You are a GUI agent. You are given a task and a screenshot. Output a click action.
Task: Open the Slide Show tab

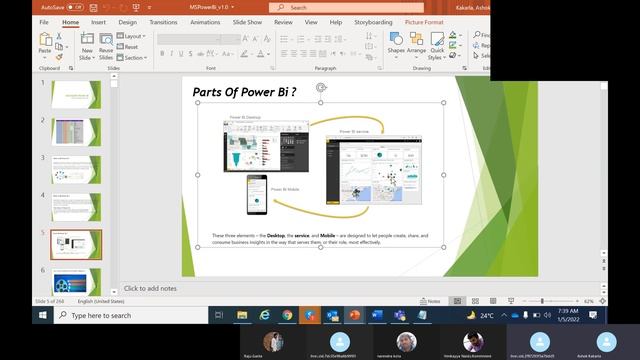(x=247, y=22)
